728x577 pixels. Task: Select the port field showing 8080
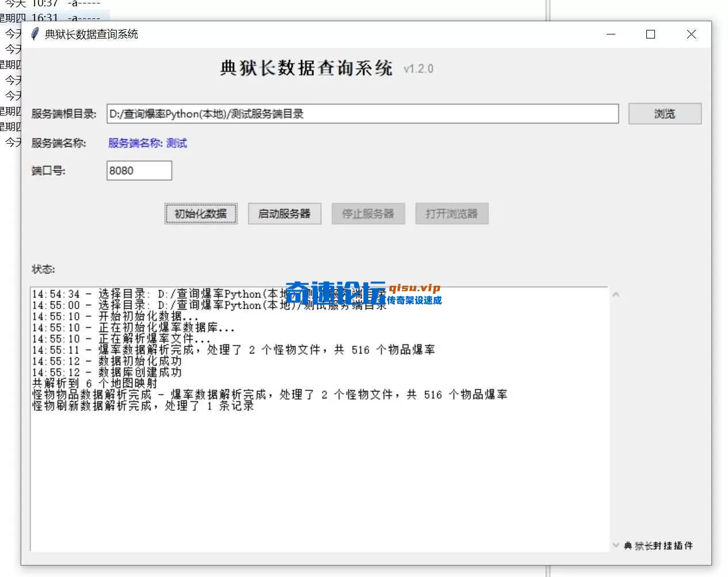pos(139,170)
